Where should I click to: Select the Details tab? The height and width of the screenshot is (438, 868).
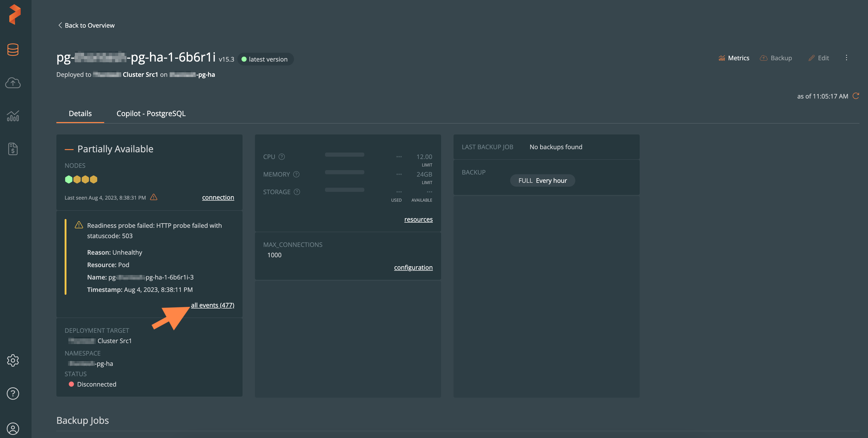click(80, 115)
